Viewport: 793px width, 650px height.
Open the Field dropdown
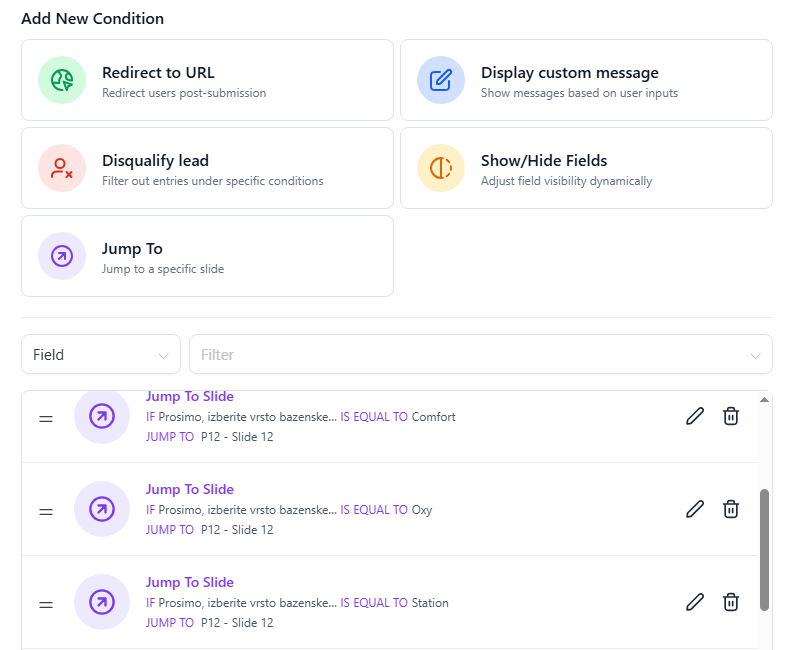pyautogui.click(x=101, y=354)
